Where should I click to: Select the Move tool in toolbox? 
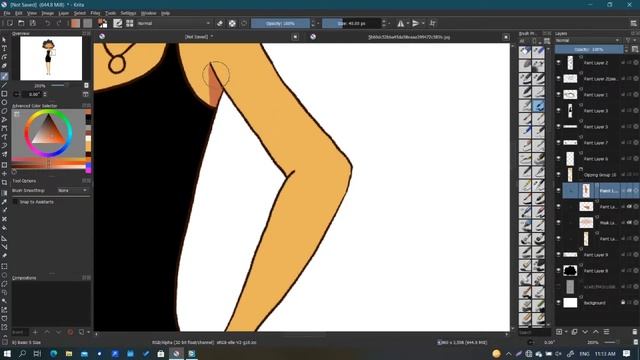tap(4, 174)
